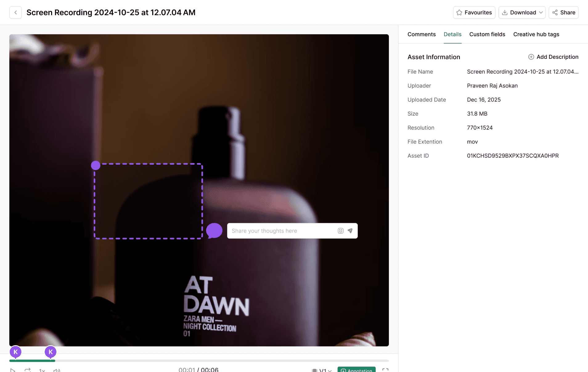Click the resolution value 770×1524
The image size is (588, 372).
(480, 128)
